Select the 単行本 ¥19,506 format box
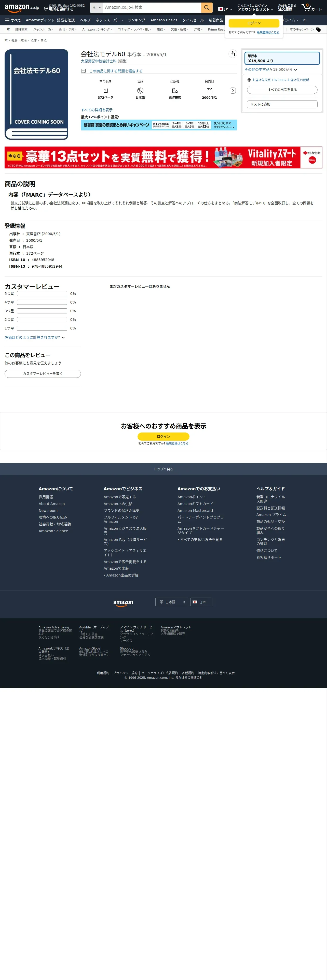 (x=282, y=58)
